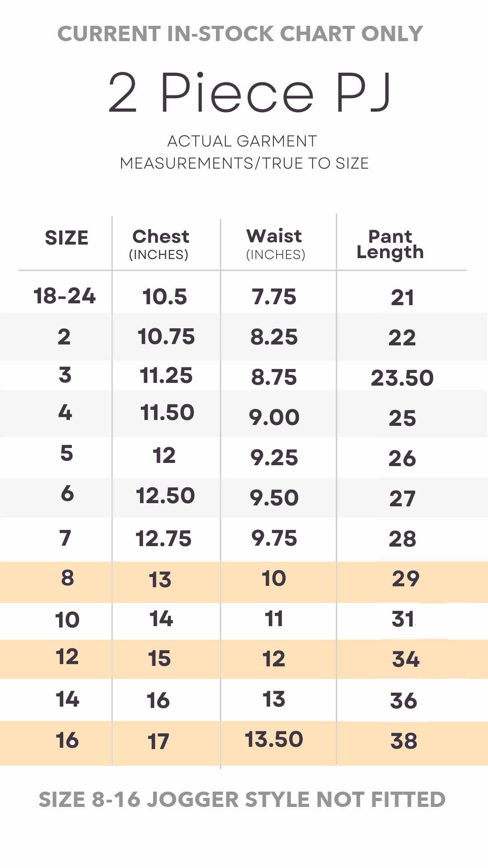This screenshot has height=868, width=488.
Task: Click the "2 Piece PJ" title
Action: point(249,93)
